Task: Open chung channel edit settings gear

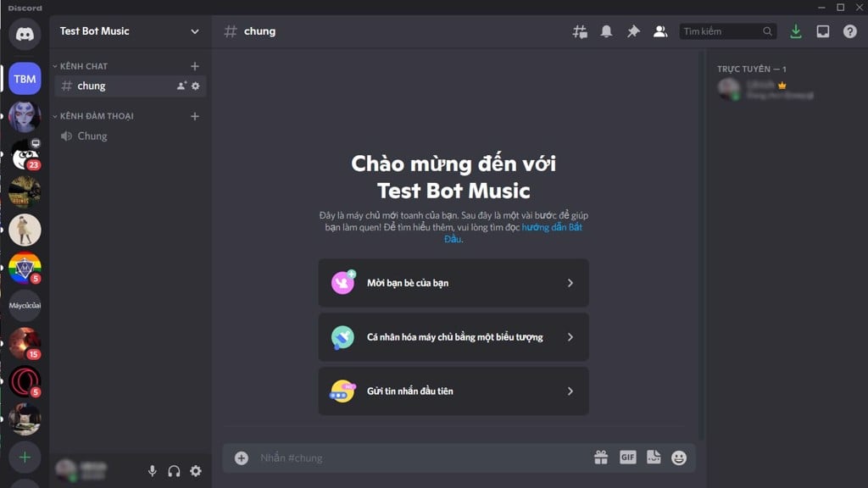Action: [196, 86]
